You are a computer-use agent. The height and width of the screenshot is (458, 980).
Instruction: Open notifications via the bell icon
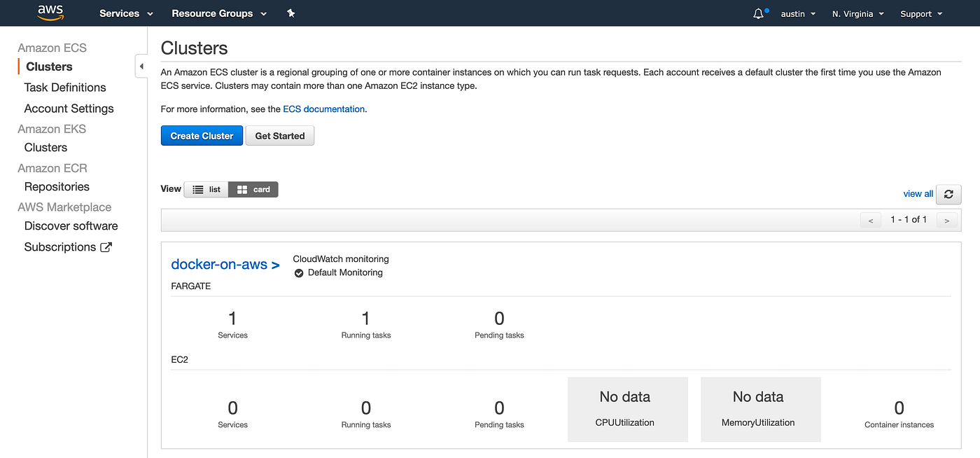[x=758, y=13]
